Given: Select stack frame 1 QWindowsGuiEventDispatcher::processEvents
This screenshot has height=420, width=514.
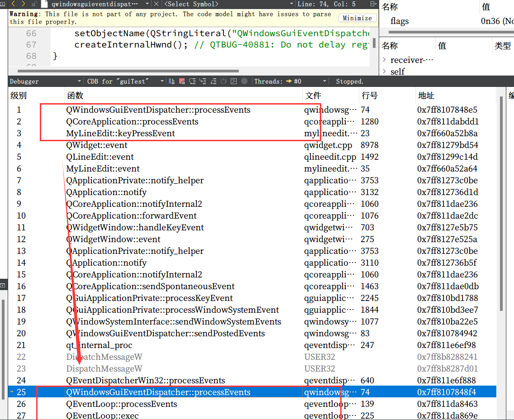Looking at the screenshot, I should pos(252,110).
